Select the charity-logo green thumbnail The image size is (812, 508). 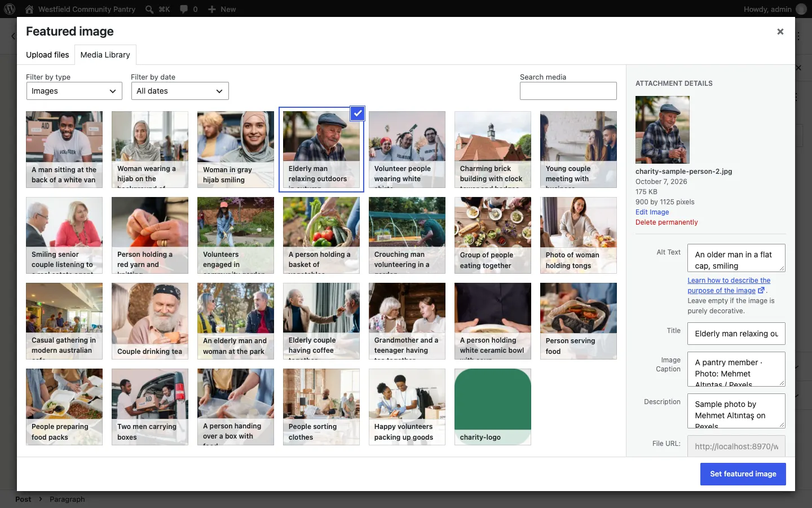pyautogui.click(x=493, y=407)
